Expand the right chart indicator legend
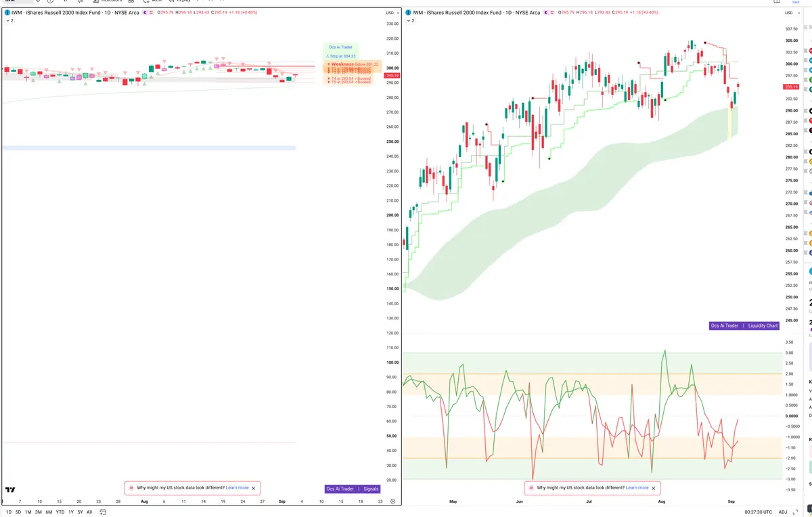812x517 pixels. click(409, 21)
